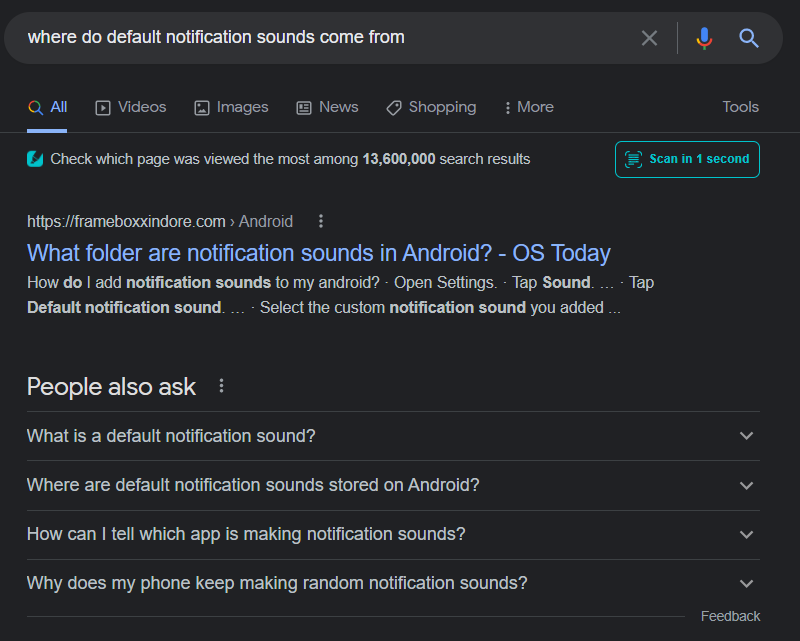Switch to the Videos tab
800x641 pixels.
coord(131,107)
